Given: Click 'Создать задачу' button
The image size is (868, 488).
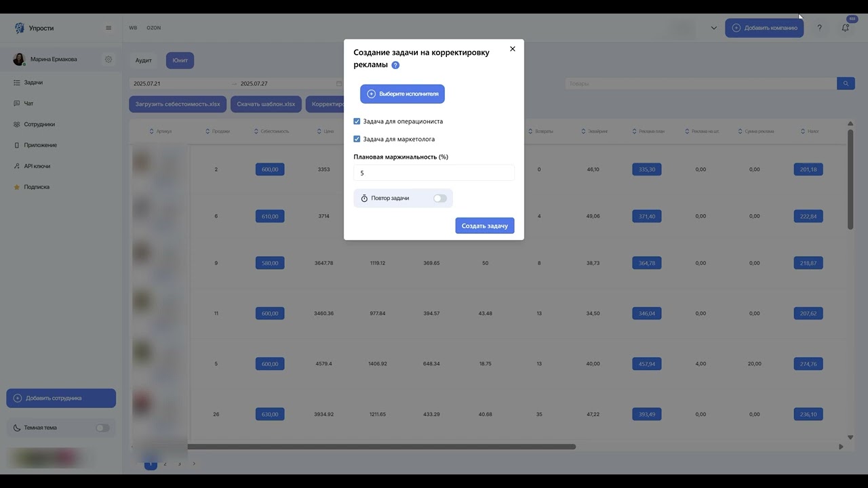Looking at the screenshot, I should pos(485,226).
